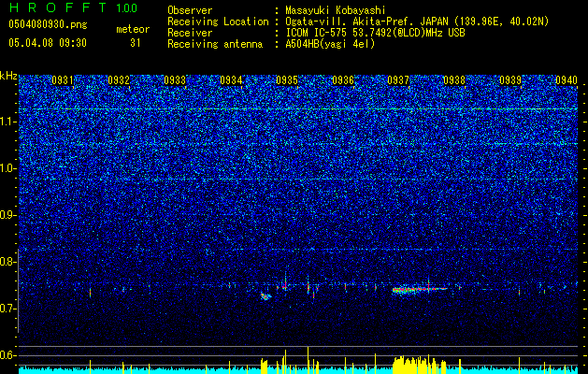Viewport: 588px width, 374px height.
Task: Click the 0932 time marker
Action: 119,80
